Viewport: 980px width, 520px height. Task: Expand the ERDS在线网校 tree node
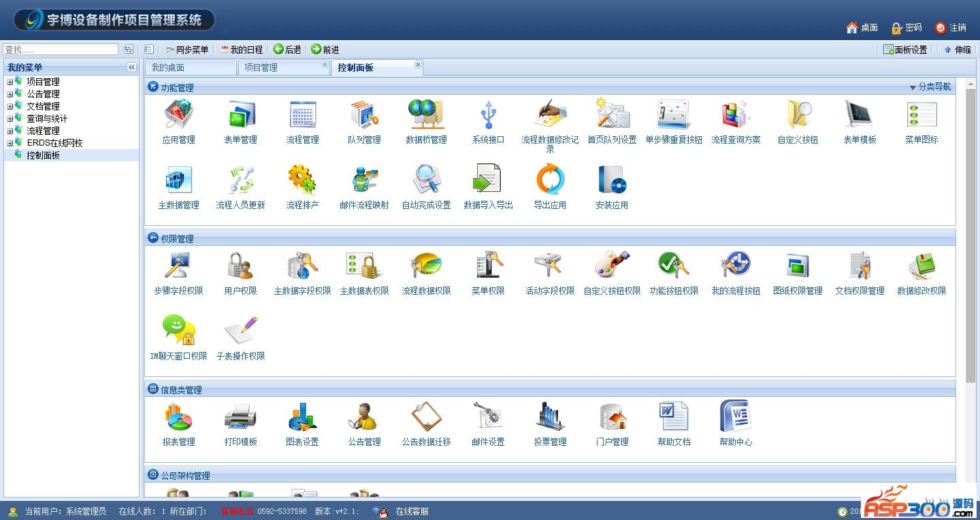click(10, 143)
